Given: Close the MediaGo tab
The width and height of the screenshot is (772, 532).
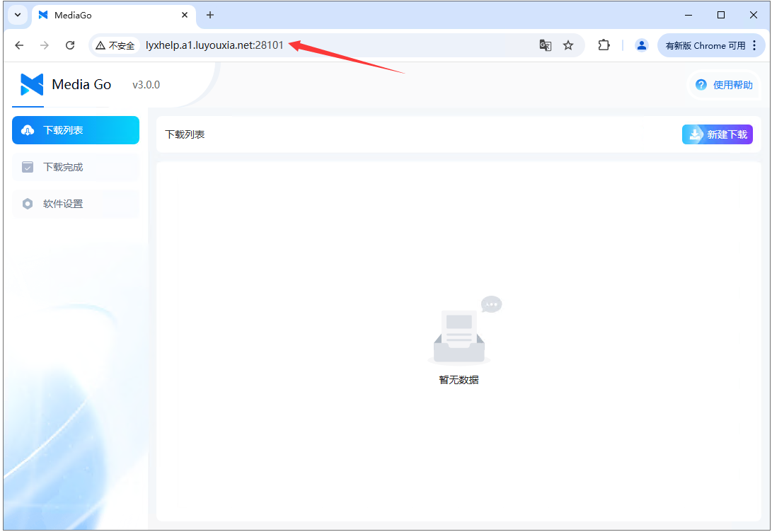Looking at the screenshot, I should point(185,15).
